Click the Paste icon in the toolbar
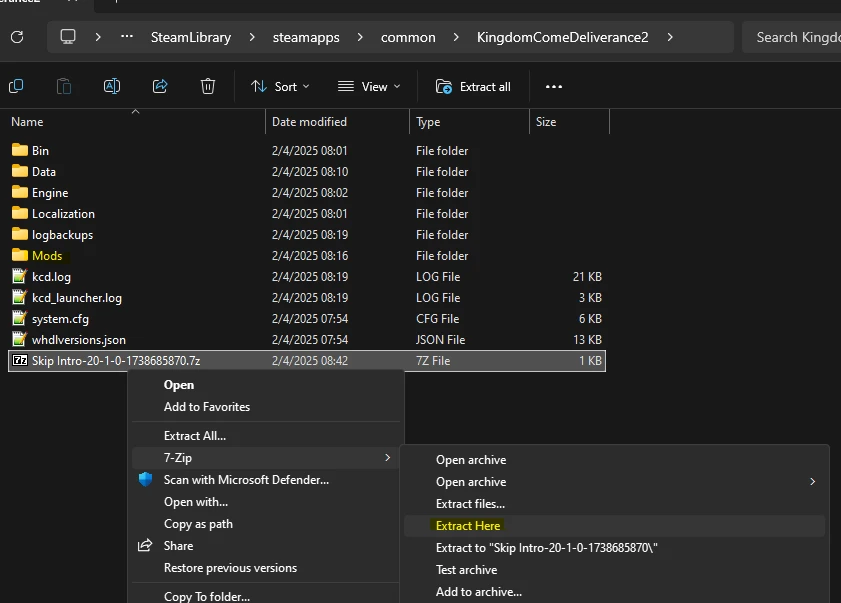Viewport: 841px width, 603px height. 64,87
